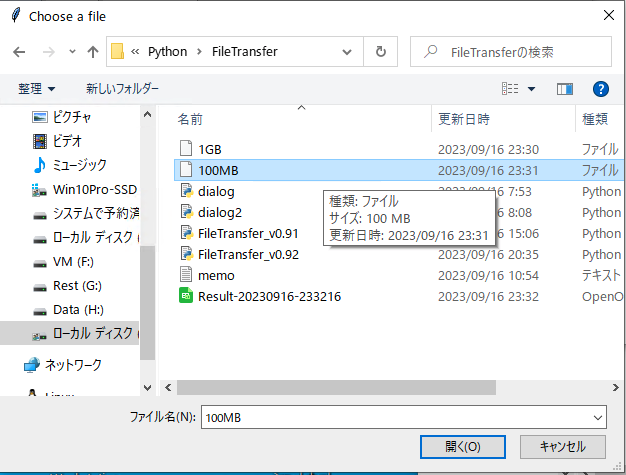This screenshot has width=626, height=475.
Task: Select the memo text file
Action: click(216, 275)
